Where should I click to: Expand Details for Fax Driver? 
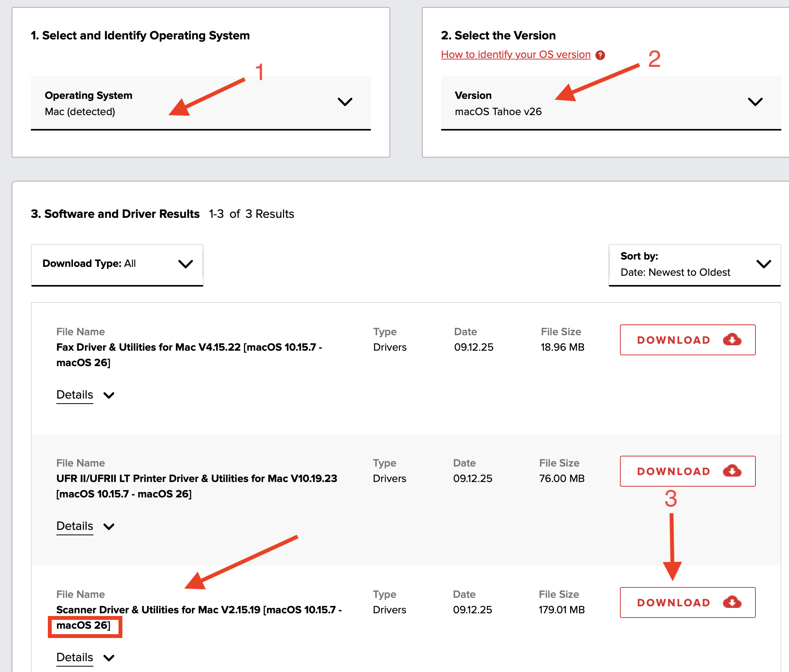[75, 395]
